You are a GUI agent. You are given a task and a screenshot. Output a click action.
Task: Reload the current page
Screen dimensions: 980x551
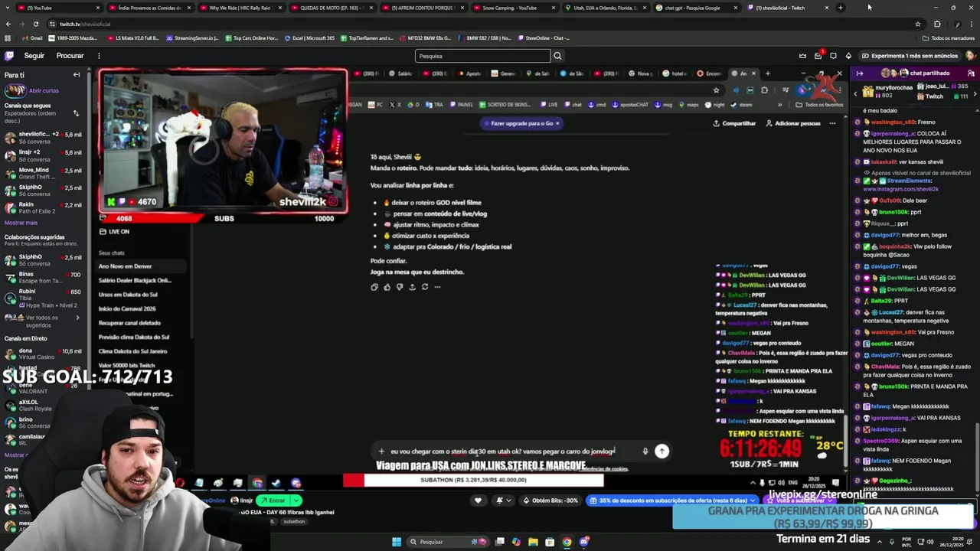(x=35, y=24)
